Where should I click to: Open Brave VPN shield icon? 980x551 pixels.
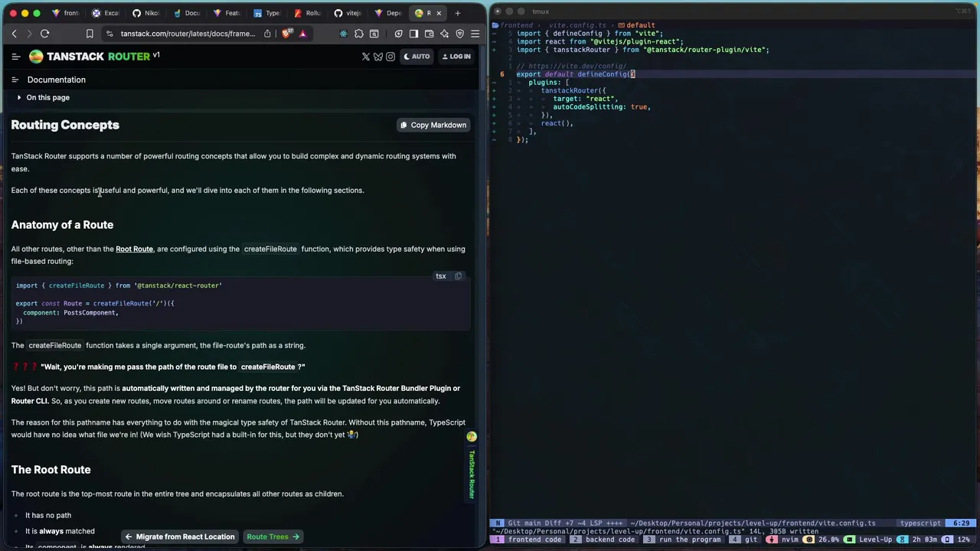tap(459, 34)
